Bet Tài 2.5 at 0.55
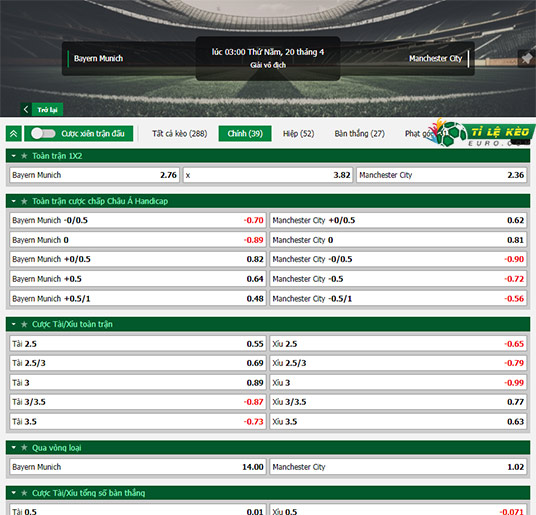The height and width of the screenshot is (515, 536). [138, 343]
